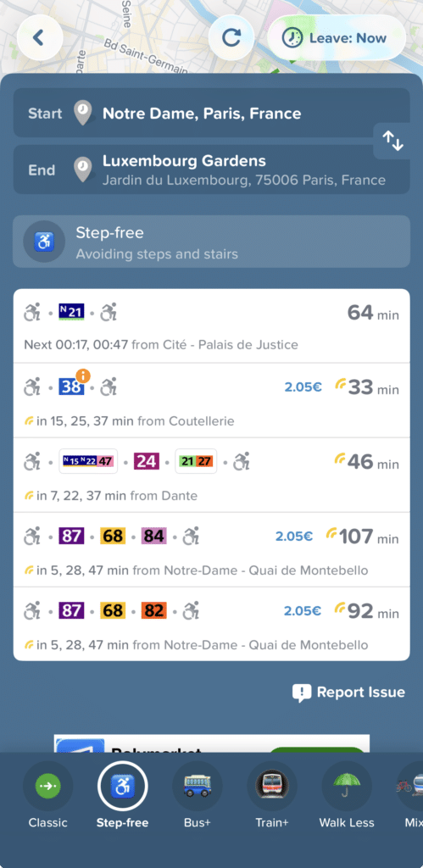Tap the orange info badge on bus 38
The width and height of the screenshot is (423, 868).
[x=83, y=376]
